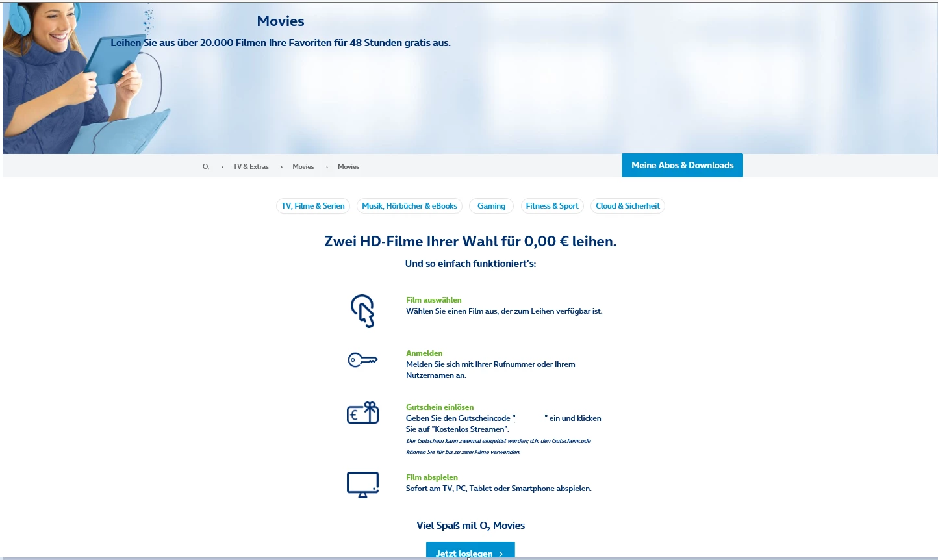The image size is (938, 560).
Task: Click the headline Zwei HD-Filme Ihrer Wahl
Action: click(470, 242)
